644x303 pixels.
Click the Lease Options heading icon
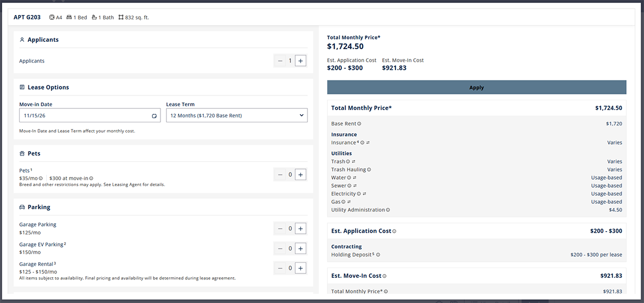[22, 87]
